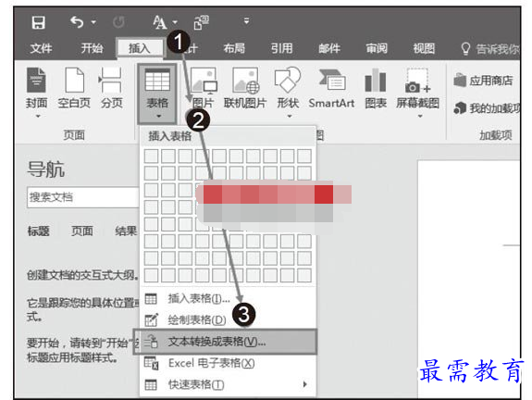This screenshot has height=400, width=532.
Task: Choose 绘制表格(D) menu item
Action: 228,319
